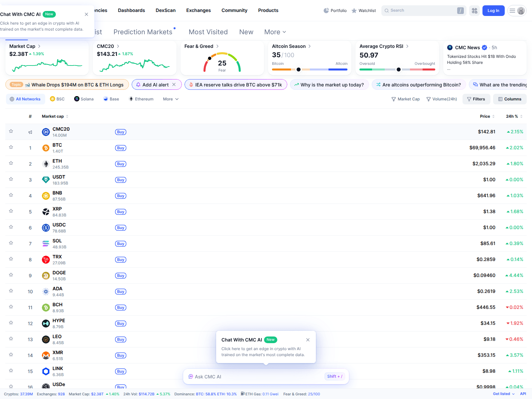Click the CMC20 index logo
Screen dimensions: 532x399
[x=46, y=132]
